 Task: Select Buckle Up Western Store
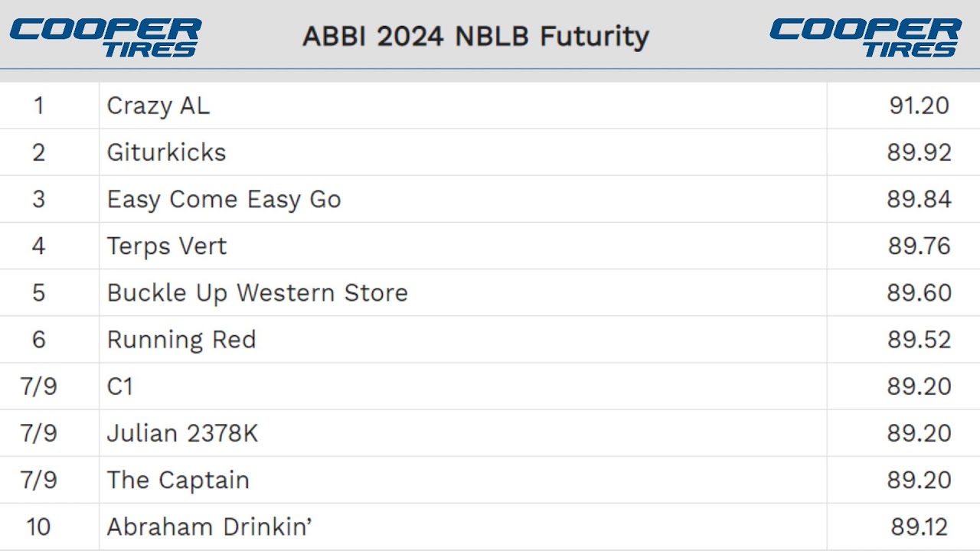click(x=257, y=293)
